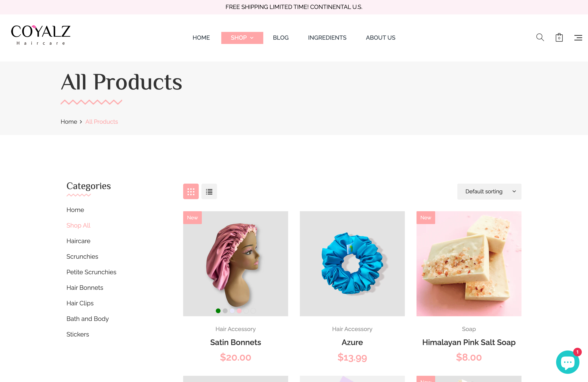This screenshot has height=382, width=588.
Task: Open the hamburger side menu icon
Action: pyautogui.click(x=578, y=38)
